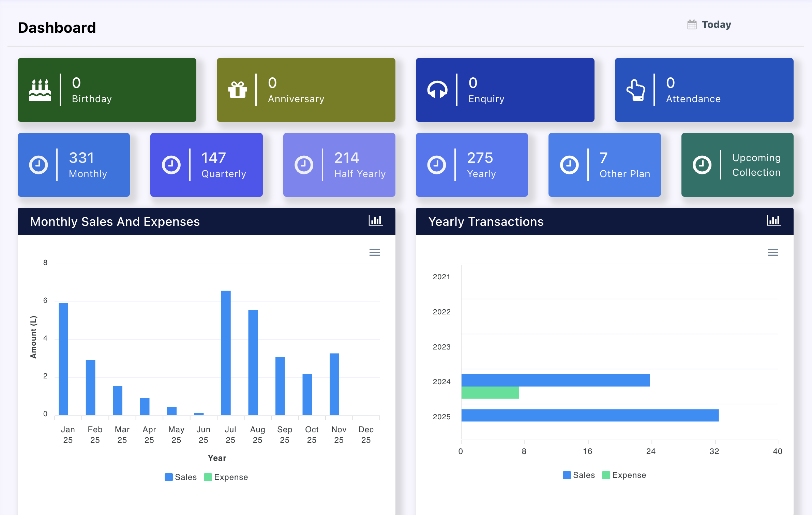812x515 pixels.
Task: Open the Today date filter
Action: click(716, 25)
